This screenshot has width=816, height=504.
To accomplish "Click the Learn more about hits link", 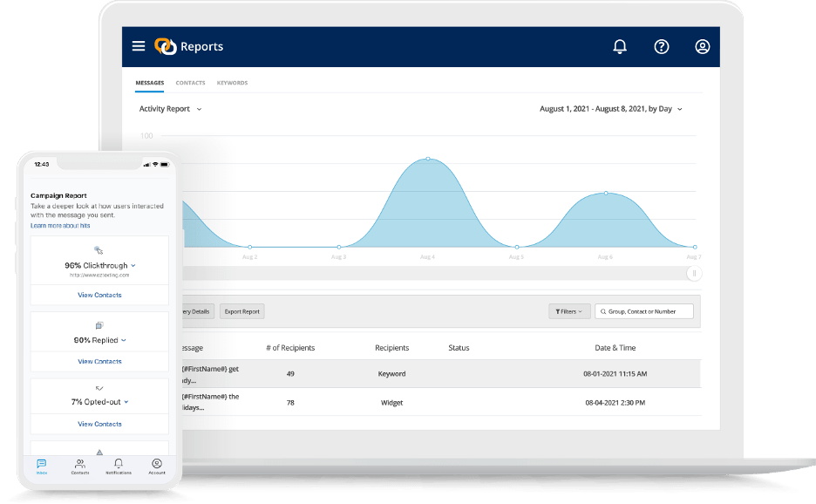I will tap(60, 226).
